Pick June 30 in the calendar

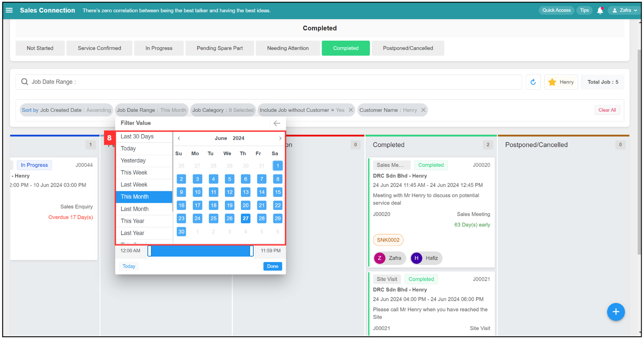[x=181, y=232]
